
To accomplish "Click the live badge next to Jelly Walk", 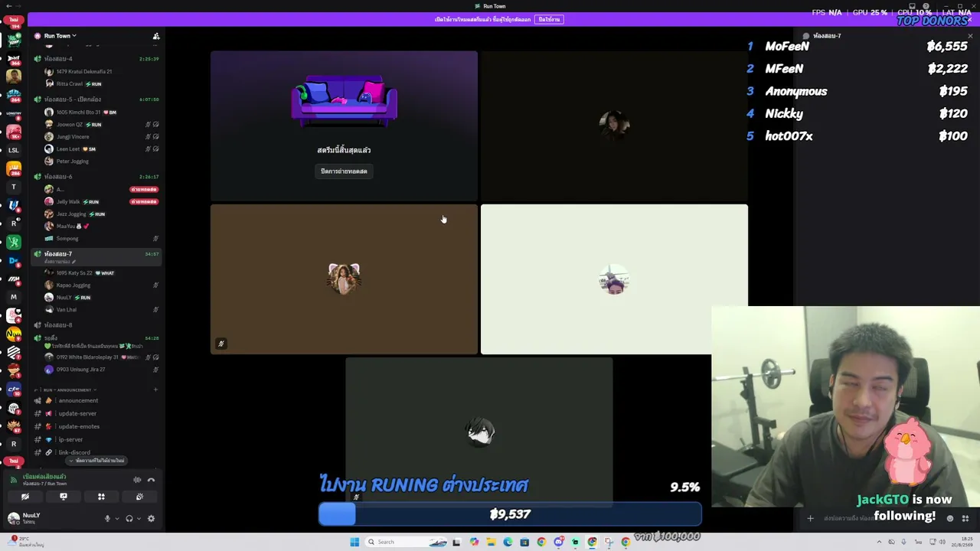I will tap(144, 201).
